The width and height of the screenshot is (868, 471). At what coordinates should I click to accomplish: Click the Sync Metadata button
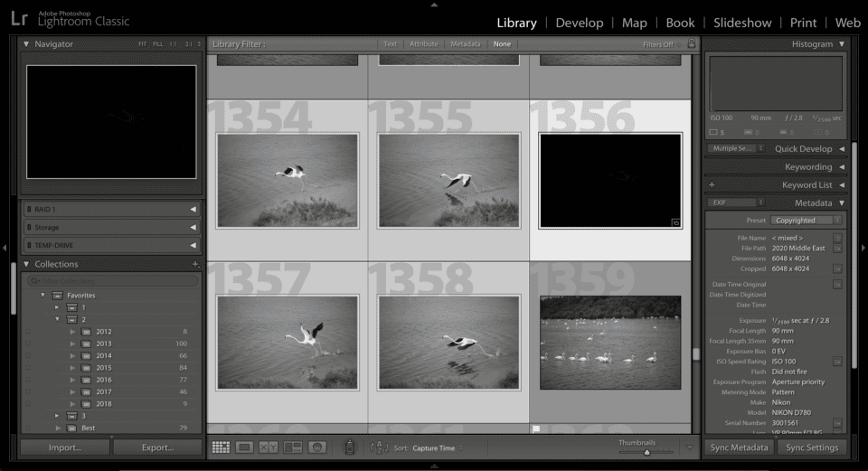pyautogui.click(x=739, y=447)
